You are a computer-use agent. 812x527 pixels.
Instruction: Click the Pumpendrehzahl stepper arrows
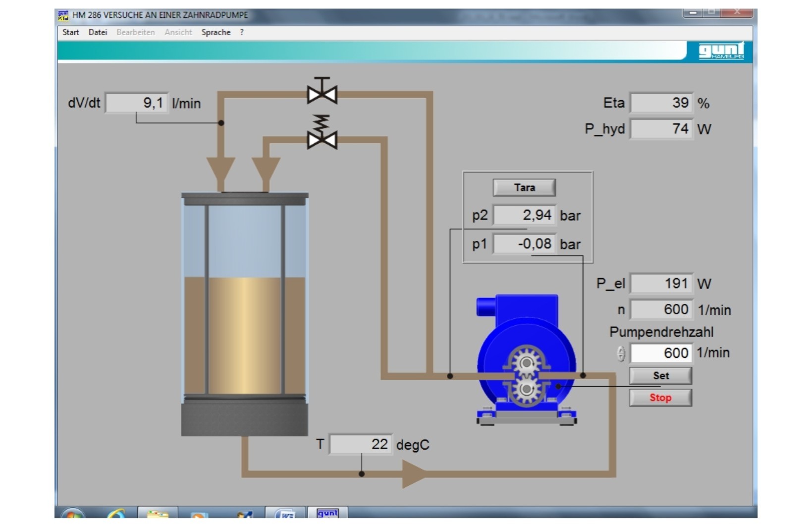coord(621,353)
